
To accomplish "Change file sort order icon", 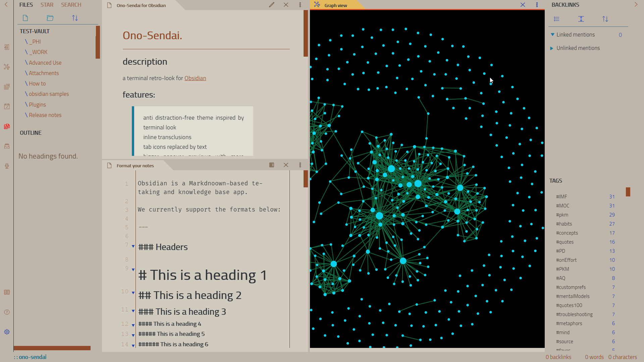I will click(x=75, y=18).
